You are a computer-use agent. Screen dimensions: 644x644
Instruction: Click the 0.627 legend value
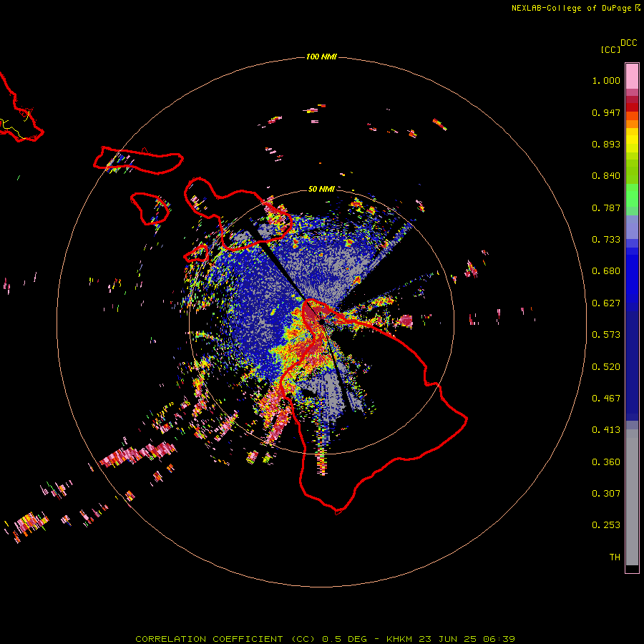tap(606, 303)
